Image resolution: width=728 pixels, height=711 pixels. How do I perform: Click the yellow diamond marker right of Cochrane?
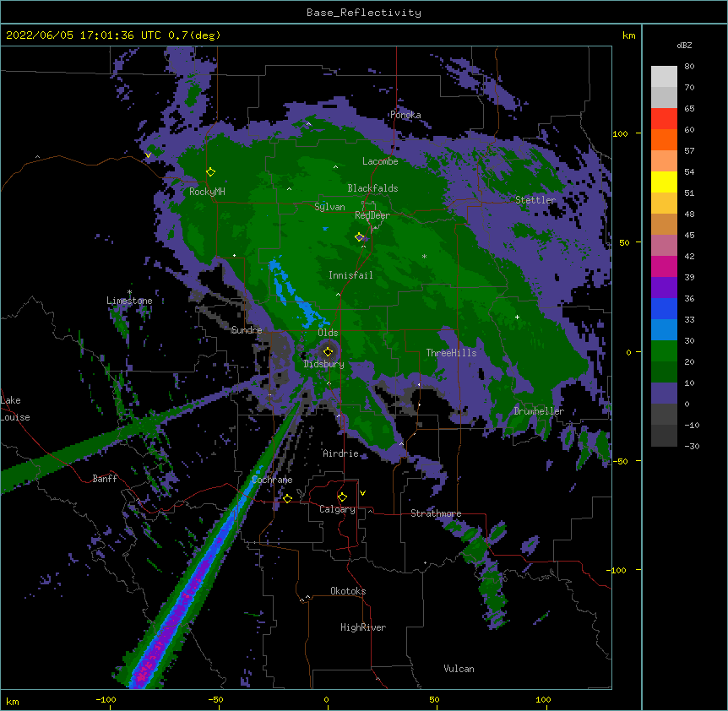point(287,498)
